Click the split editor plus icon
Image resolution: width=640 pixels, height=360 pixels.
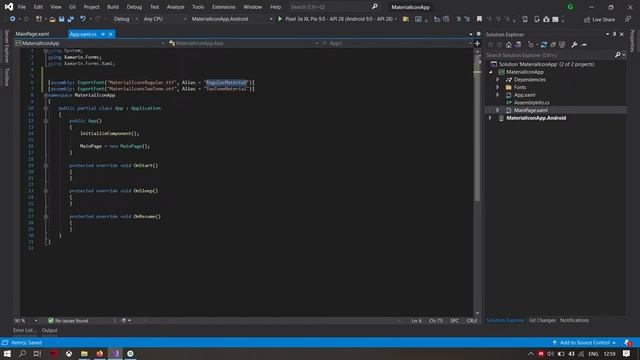pyautogui.click(x=477, y=43)
